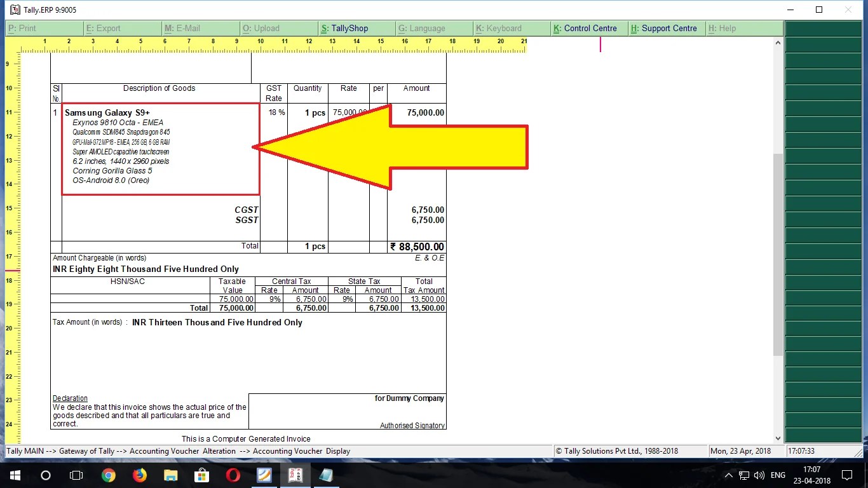Launch Google Chrome from the taskbar

(x=108, y=475)
